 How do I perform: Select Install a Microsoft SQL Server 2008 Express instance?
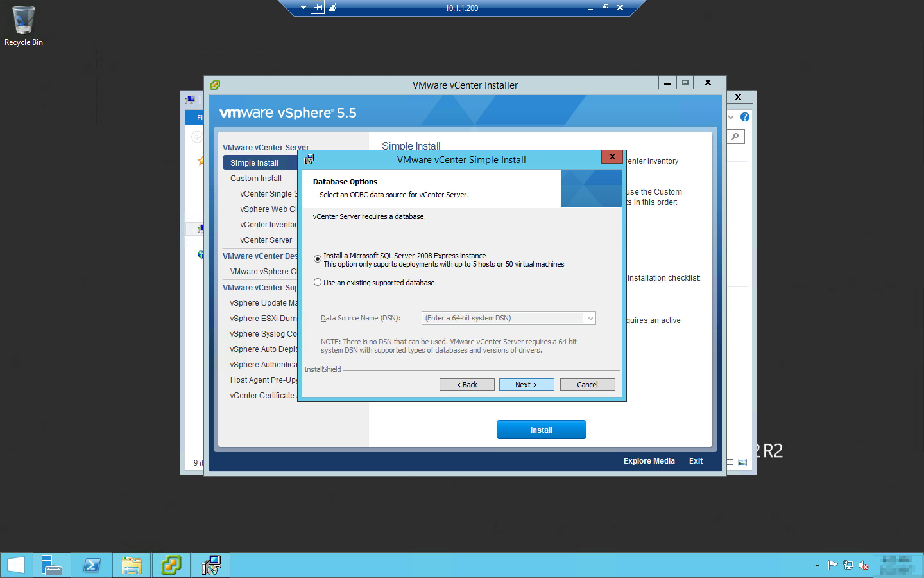pyautogui.click(x=317, y=259)
